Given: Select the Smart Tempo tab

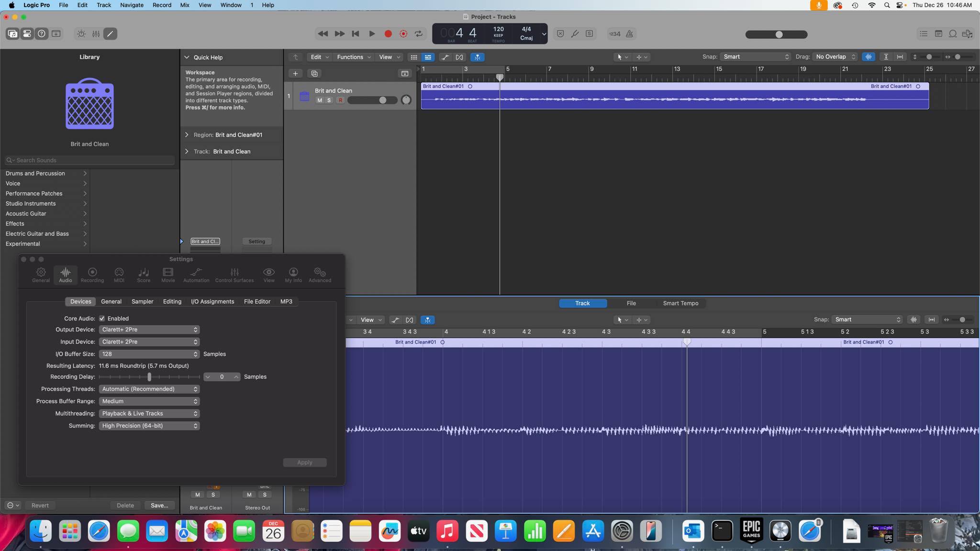Looking at the screenshot, I should [680, 303].
